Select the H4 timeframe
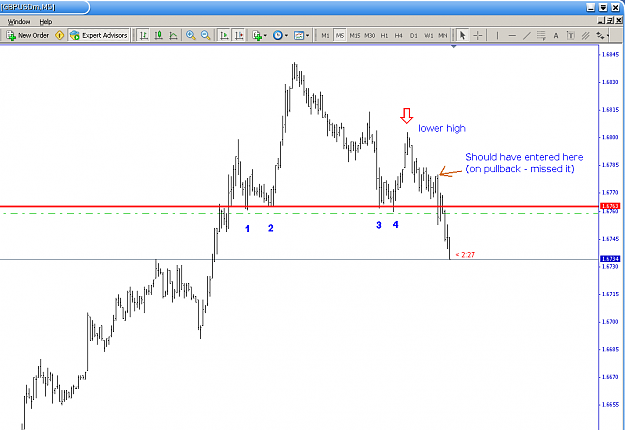The height and width of the screenshot is (430, 625). (399, 35)
